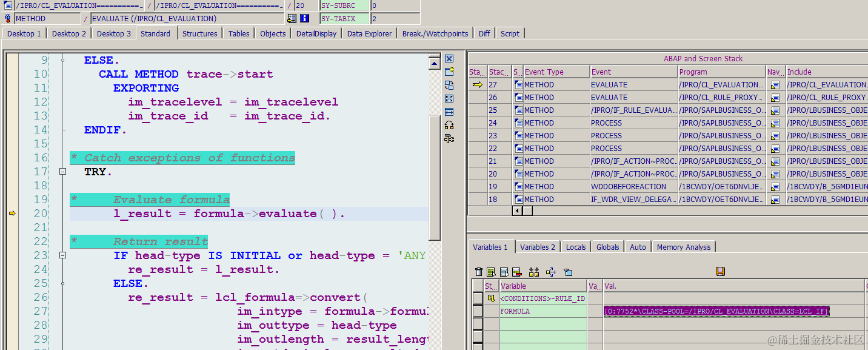Click the red-minus list icon in Variables toolbar
The image size is (868, 350).
[x=517, y=272]
